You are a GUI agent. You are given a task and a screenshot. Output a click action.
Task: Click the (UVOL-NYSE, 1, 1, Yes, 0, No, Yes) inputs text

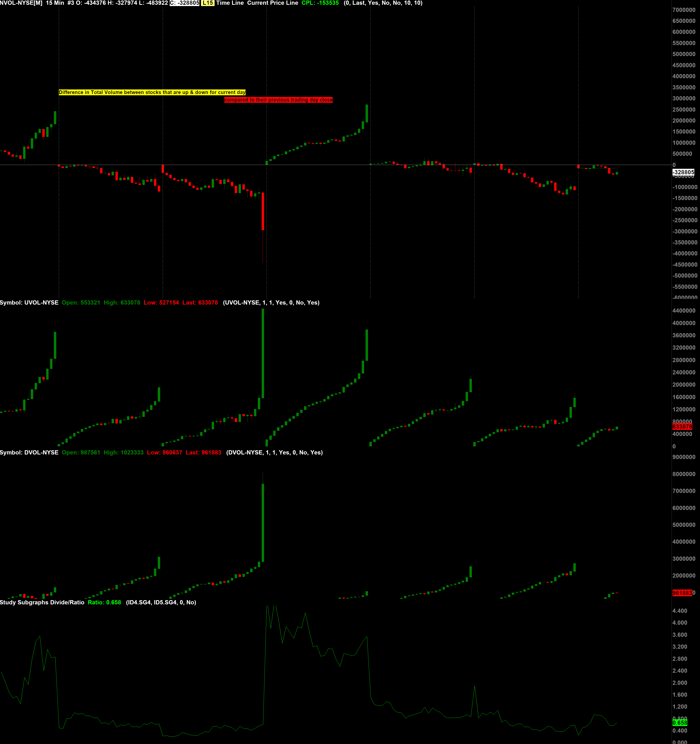[271, 303]
